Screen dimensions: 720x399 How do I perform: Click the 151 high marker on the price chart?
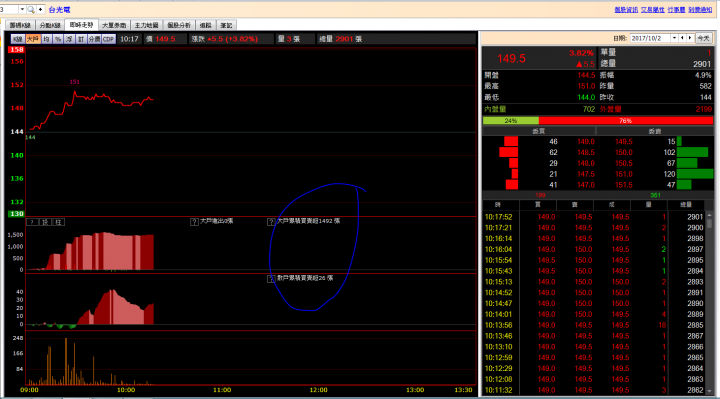74,82
